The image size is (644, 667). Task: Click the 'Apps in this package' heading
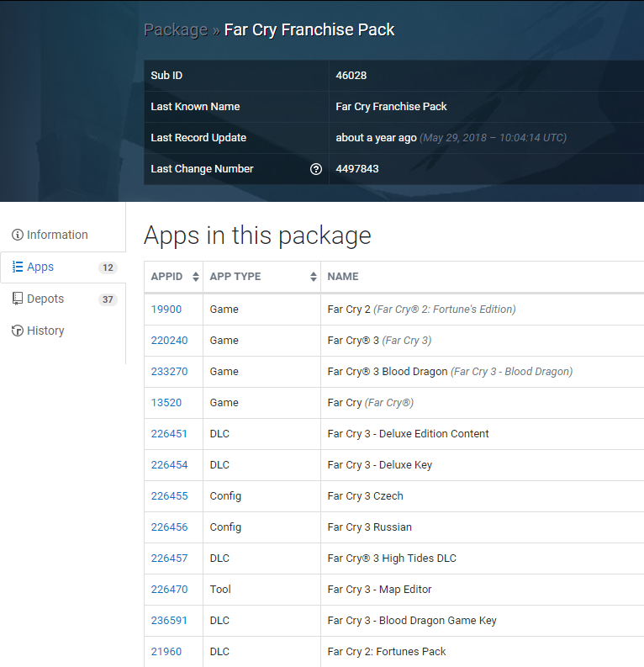coord(257,236)
